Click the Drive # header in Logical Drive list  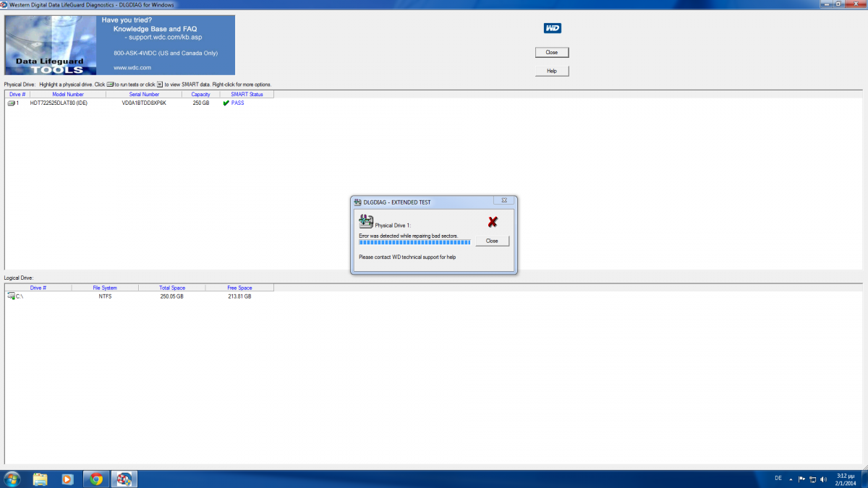(38, 288)
